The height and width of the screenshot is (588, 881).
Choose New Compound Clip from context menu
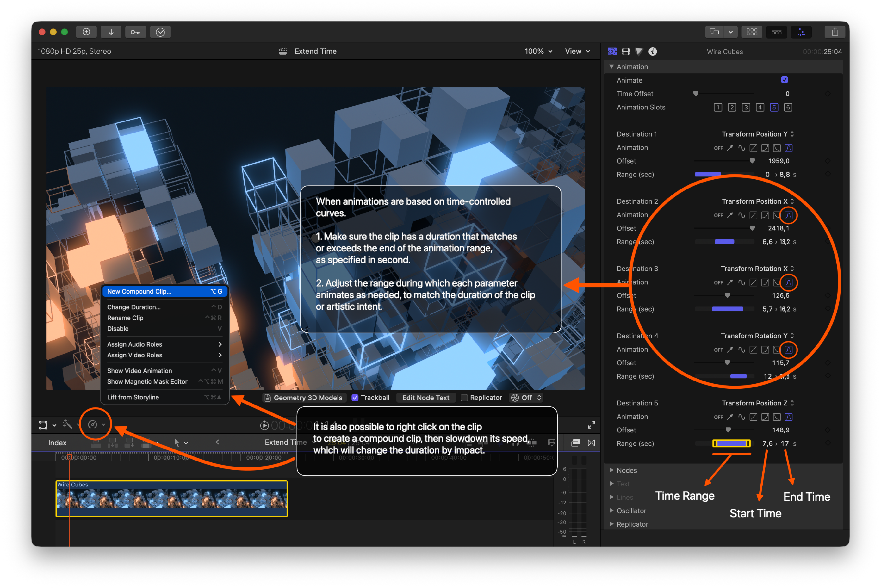tap(165, 292)
